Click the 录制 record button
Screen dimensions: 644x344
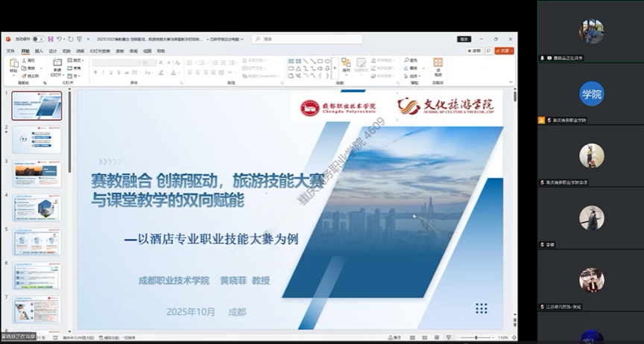(477, 51)
